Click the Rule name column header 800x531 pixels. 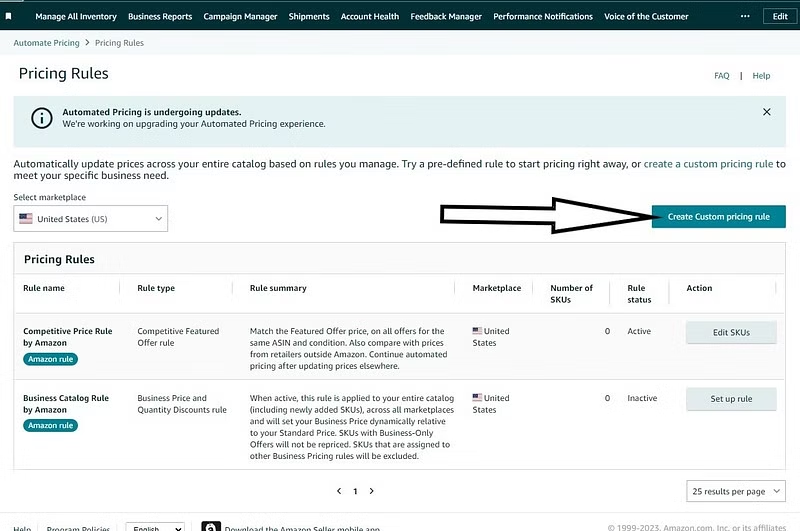click(x=44, y=288)
